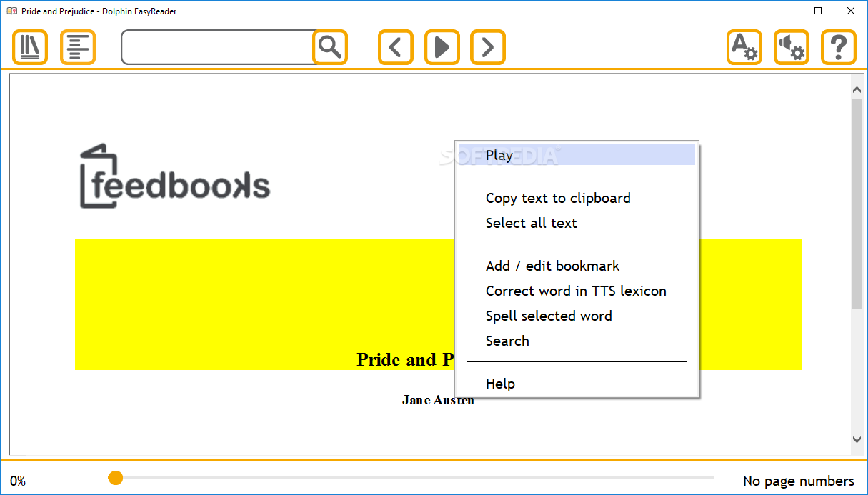Click the orange reading progress slider handle
The image size is (868, 495).
tap(116, 478)
